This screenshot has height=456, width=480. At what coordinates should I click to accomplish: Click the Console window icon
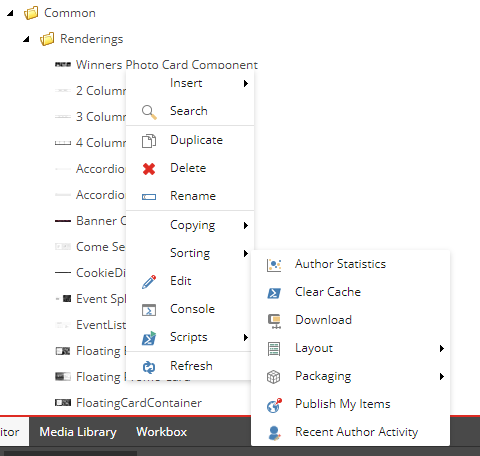[x=149, y=310]
